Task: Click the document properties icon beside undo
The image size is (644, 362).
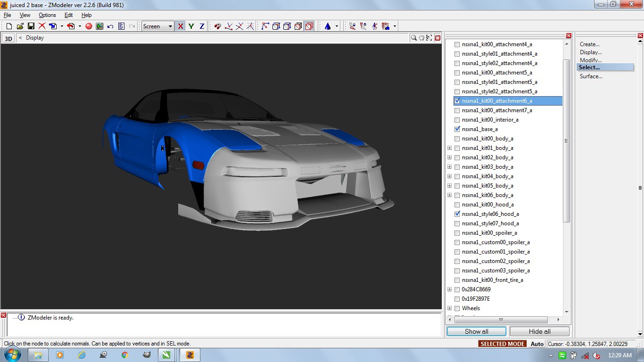Action: [x=121, y=26]
